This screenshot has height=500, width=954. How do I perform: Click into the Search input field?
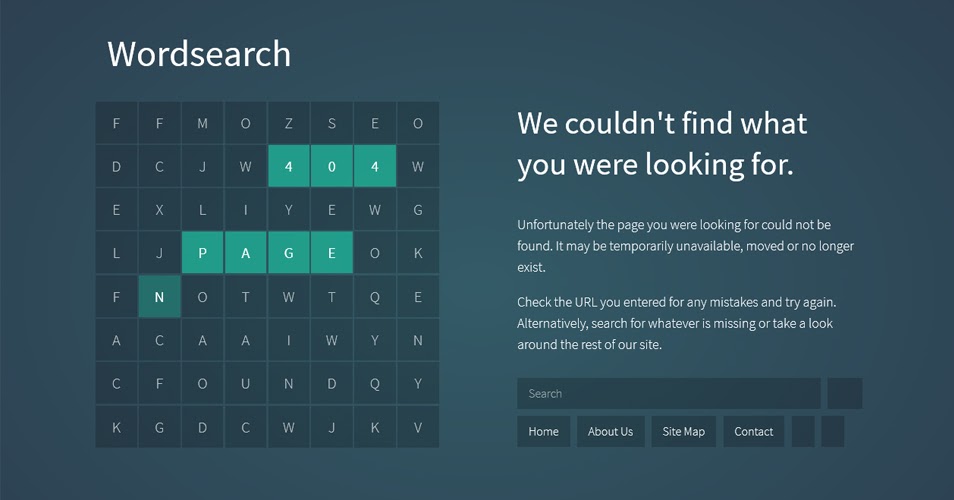[669, 393]
